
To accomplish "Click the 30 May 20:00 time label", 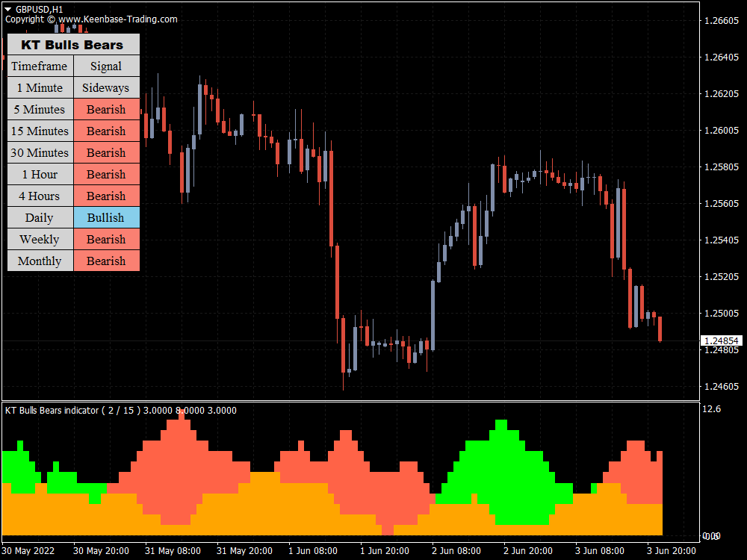I will [x=101, y=551].
